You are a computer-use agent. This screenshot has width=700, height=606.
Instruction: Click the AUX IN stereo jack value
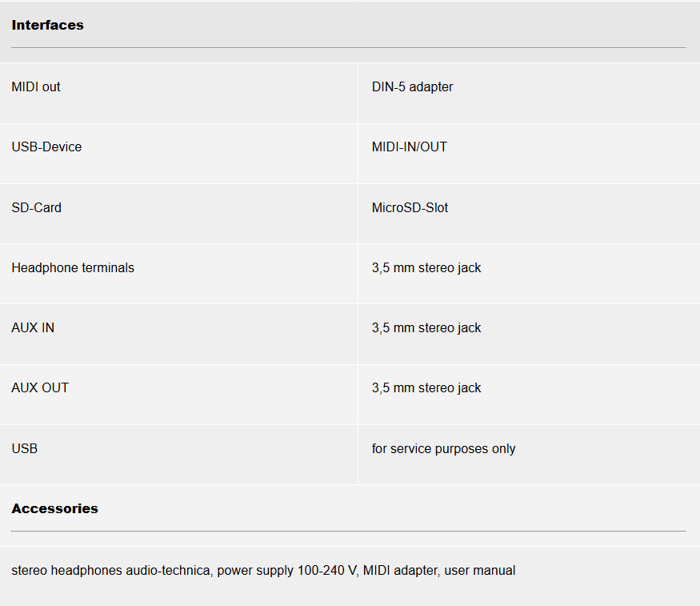click(x=426, y=327)
